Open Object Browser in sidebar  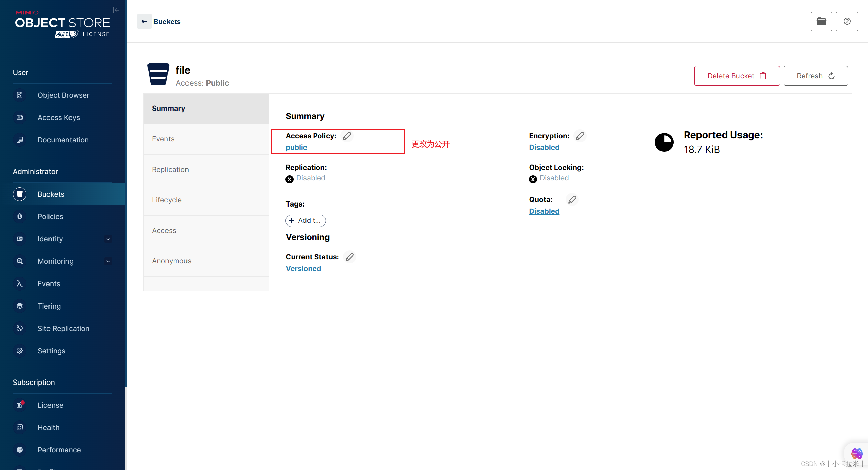tap(63, 95)
